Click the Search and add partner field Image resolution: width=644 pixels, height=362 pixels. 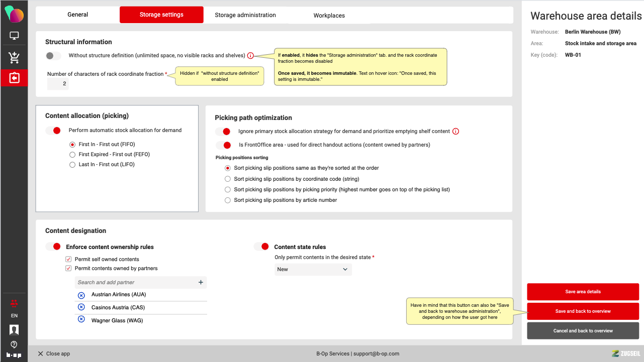136,283
